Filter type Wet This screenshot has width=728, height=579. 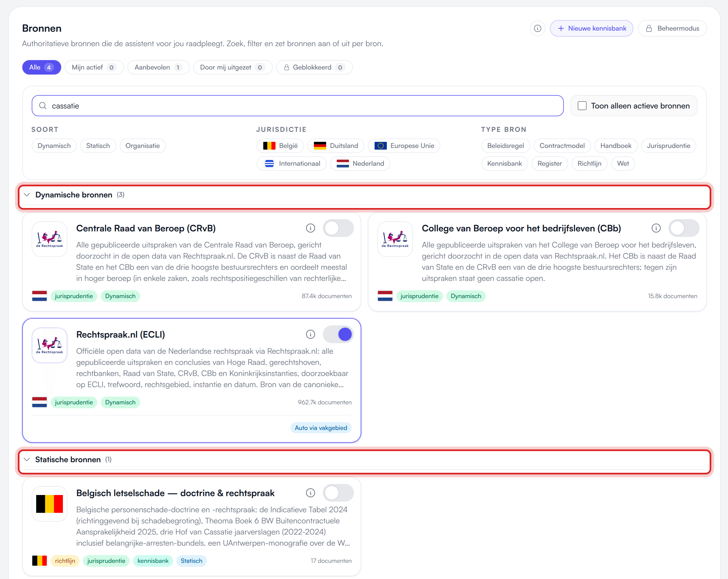coord(623,164)
